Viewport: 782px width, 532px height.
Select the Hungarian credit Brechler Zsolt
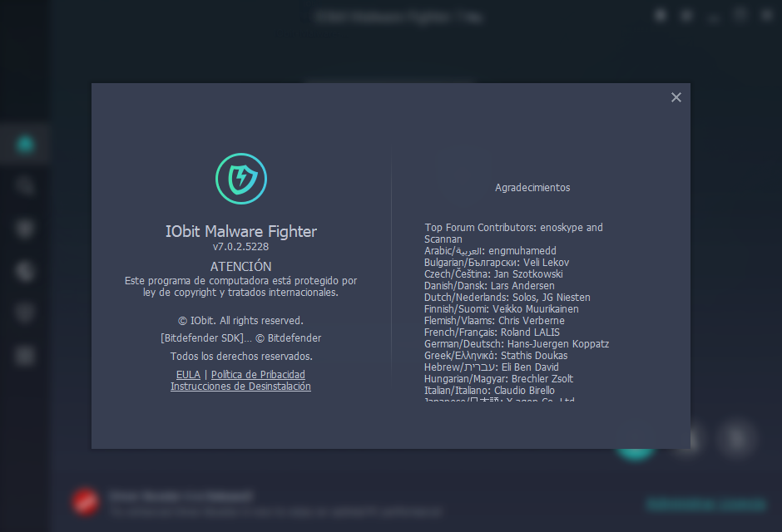click(x=498, y=378)
